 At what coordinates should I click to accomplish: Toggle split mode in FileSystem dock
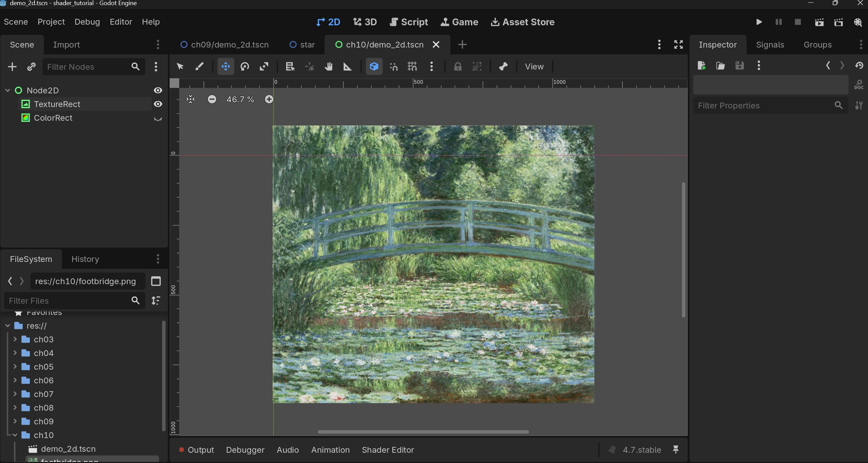156,281
